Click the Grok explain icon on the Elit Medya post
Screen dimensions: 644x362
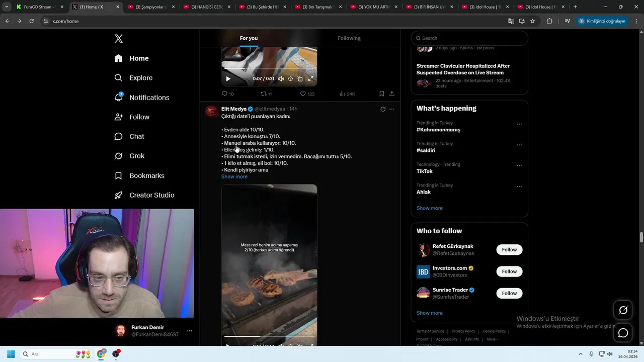(383, 109)
